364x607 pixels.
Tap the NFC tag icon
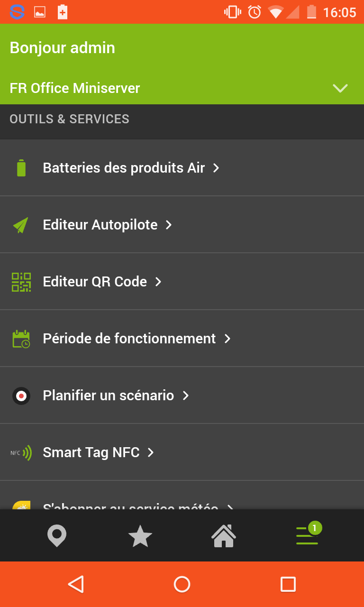(21, 452)
